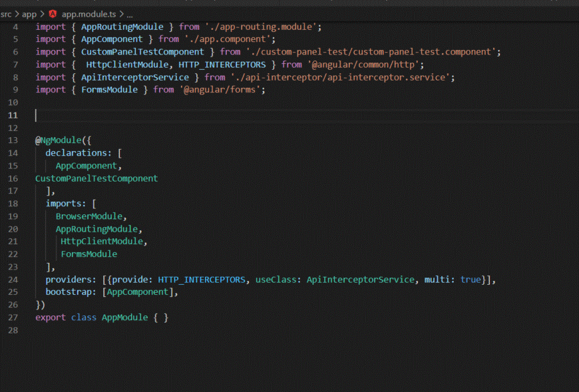Place cursor on empty line 11
Image resolution: width=579 pixels, height=392 pixels.
pos(200,115)
